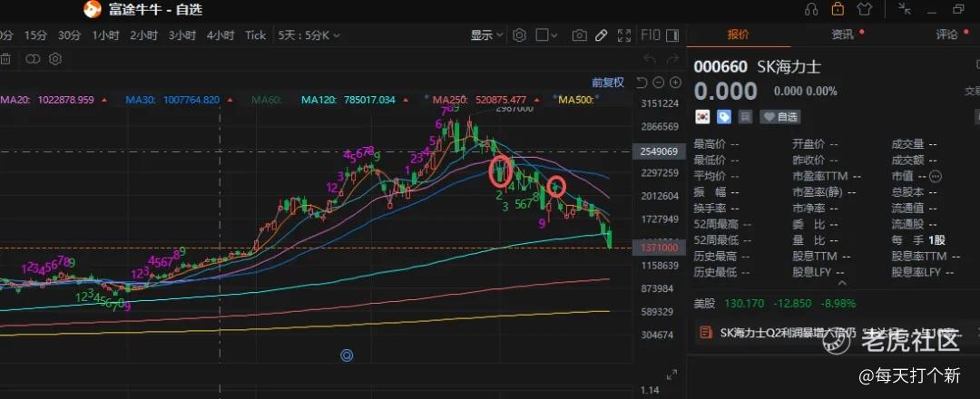980x399 pixels.
Task: Switch to the 评论 comments tab
Action: (x=946, y=35)
